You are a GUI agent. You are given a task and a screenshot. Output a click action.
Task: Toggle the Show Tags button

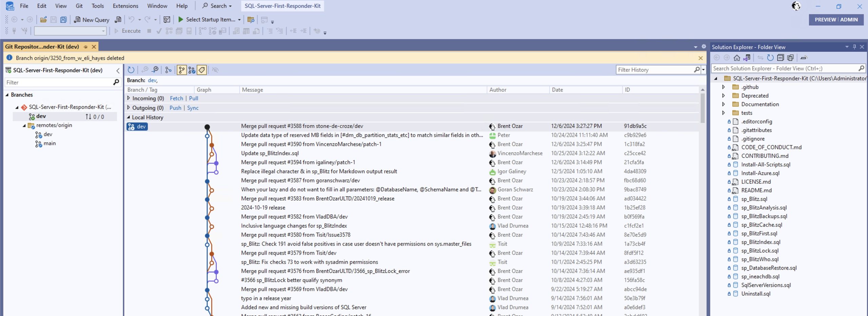tap(202, 70)
